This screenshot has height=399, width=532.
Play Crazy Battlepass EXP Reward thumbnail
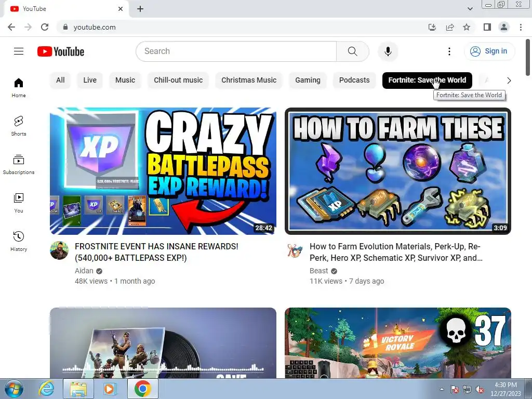click(163, 171)
